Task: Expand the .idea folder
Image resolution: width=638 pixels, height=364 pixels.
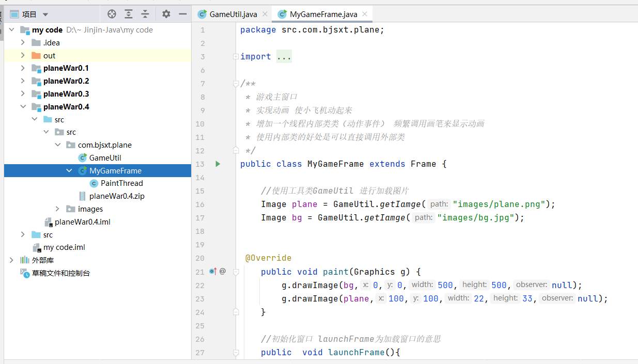Action: point(23,42)
